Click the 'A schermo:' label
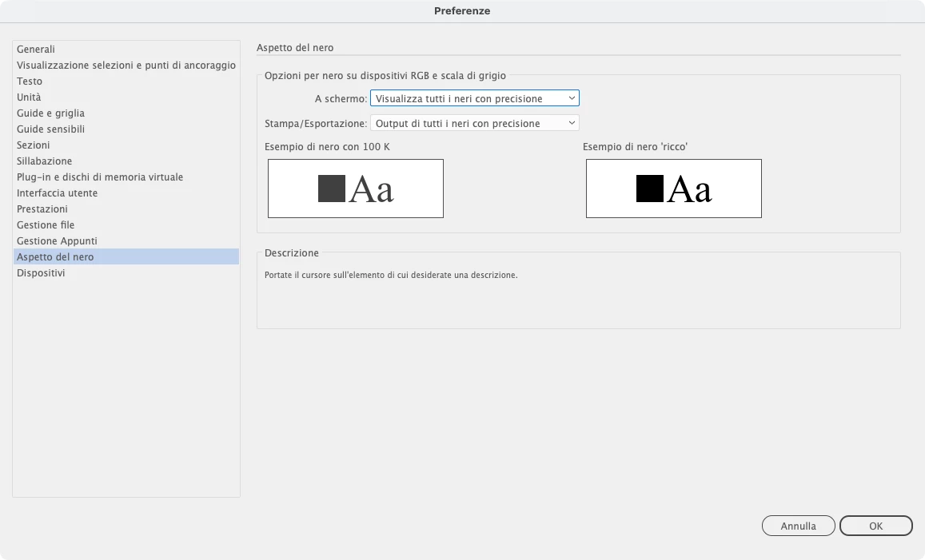 click(341, 98)
